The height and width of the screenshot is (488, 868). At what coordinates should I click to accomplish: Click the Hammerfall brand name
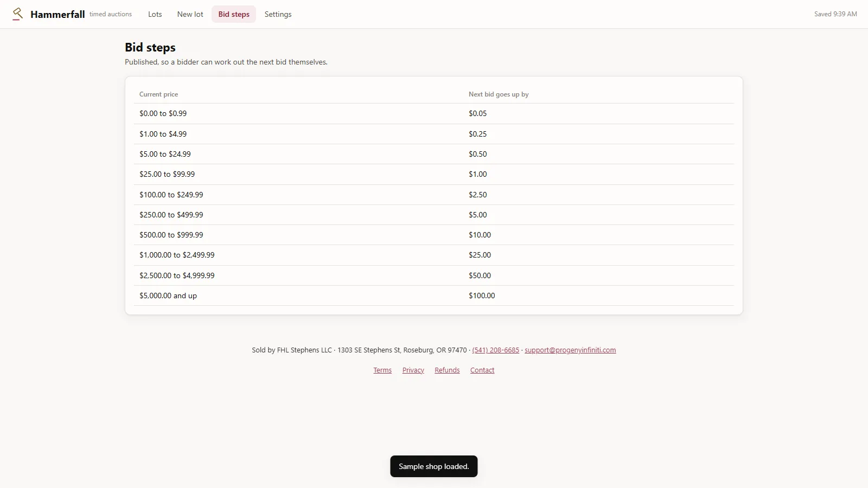[x=58, y=14]
